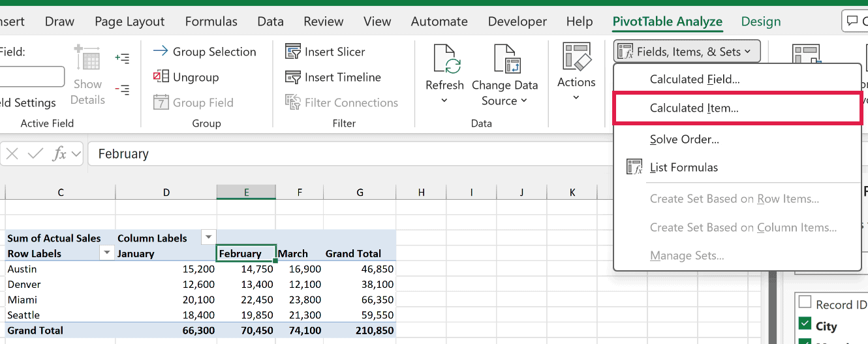Select the Sum of Actual Sales cell
The image size is (868, 344).
[x=60, y=238]
